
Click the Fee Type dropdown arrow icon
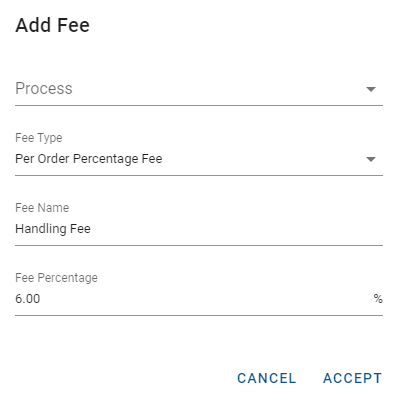point(371,159)
